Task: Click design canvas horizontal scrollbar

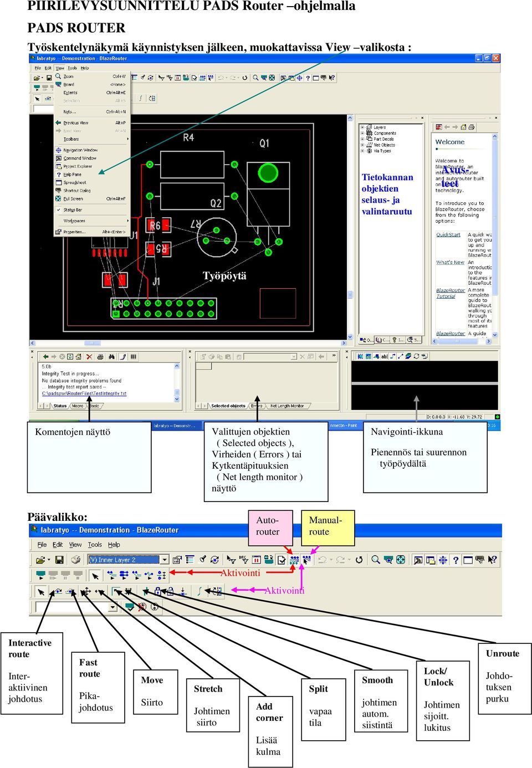Action: coord(188,344)
